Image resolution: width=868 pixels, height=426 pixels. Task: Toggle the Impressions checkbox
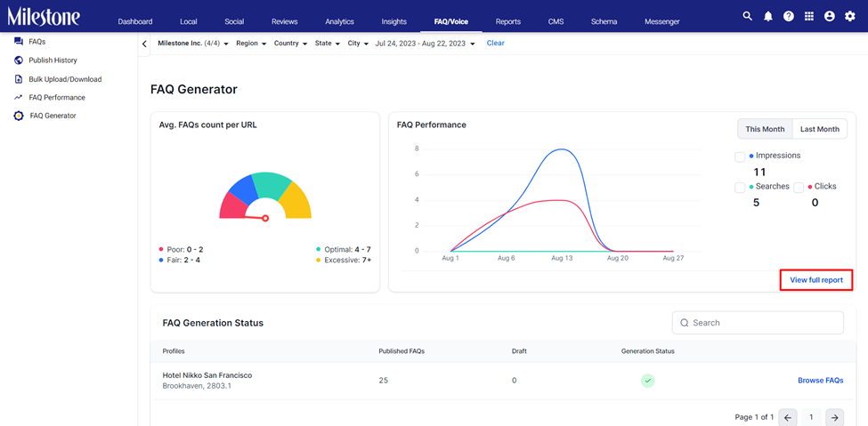(740, 157)
